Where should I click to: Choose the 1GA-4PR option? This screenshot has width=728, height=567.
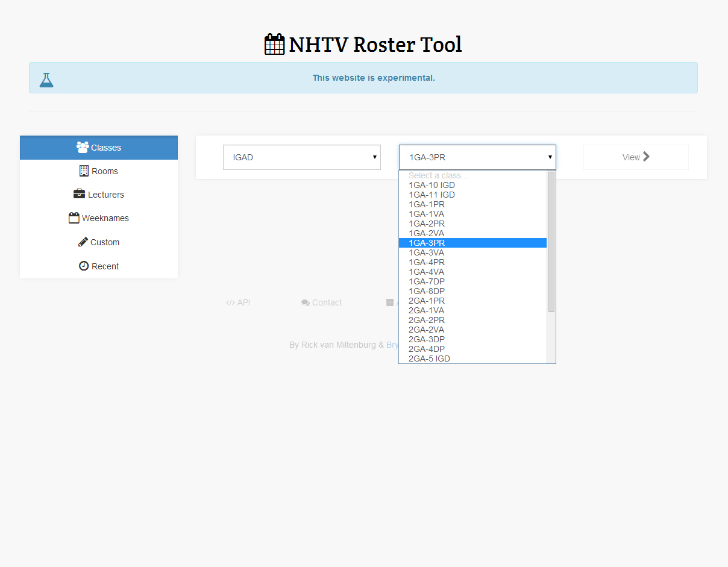[472, 262]
